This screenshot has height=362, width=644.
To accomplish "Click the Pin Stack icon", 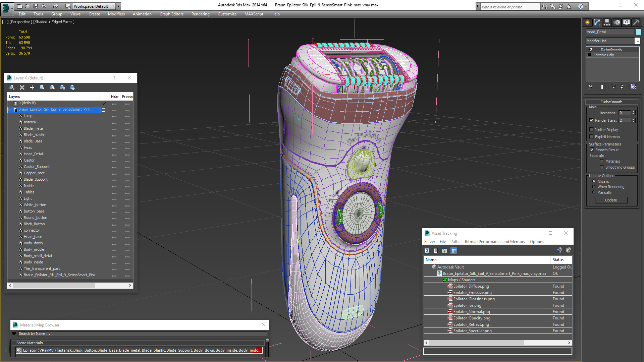I will point(590,87).
